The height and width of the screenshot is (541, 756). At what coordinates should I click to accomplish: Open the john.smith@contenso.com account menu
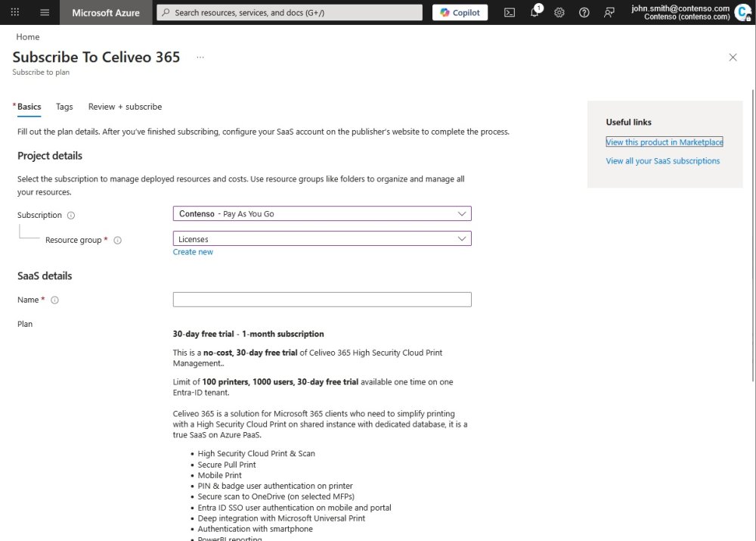coord(690,12)
